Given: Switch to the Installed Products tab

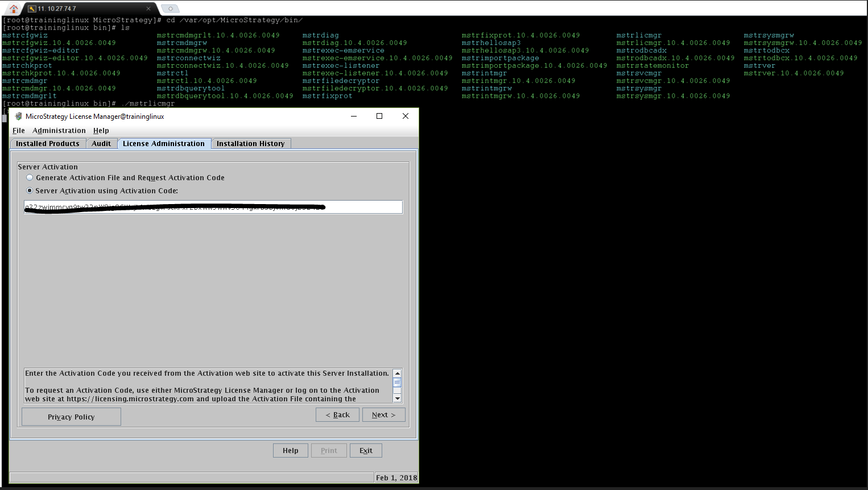Looking at the screenshot, I should [48, 144].
